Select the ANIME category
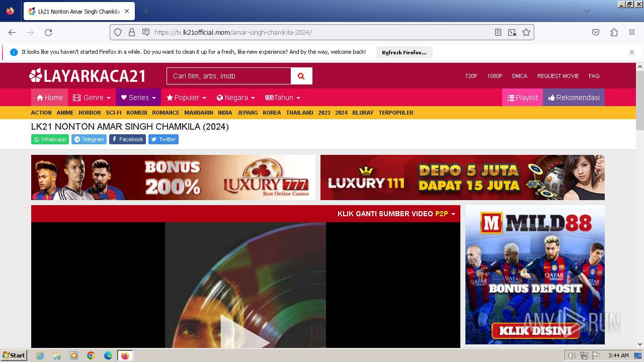This screenshot has width=644, height=362. [65, 113]
